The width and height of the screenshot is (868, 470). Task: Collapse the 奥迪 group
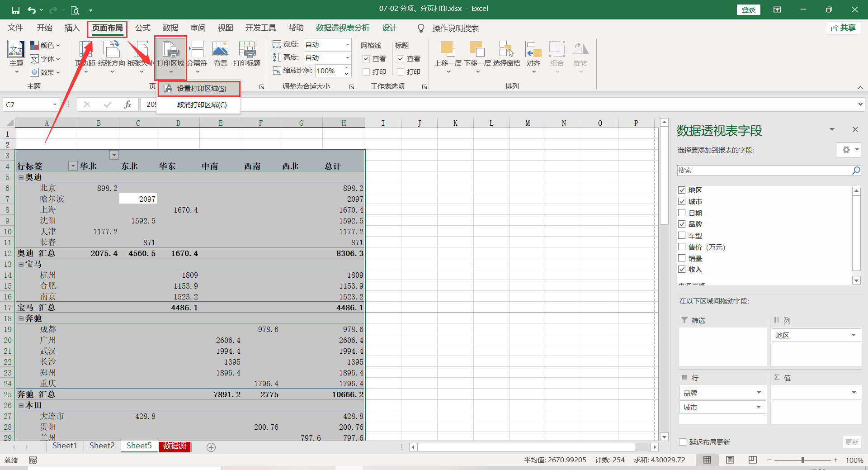[21, 177]
